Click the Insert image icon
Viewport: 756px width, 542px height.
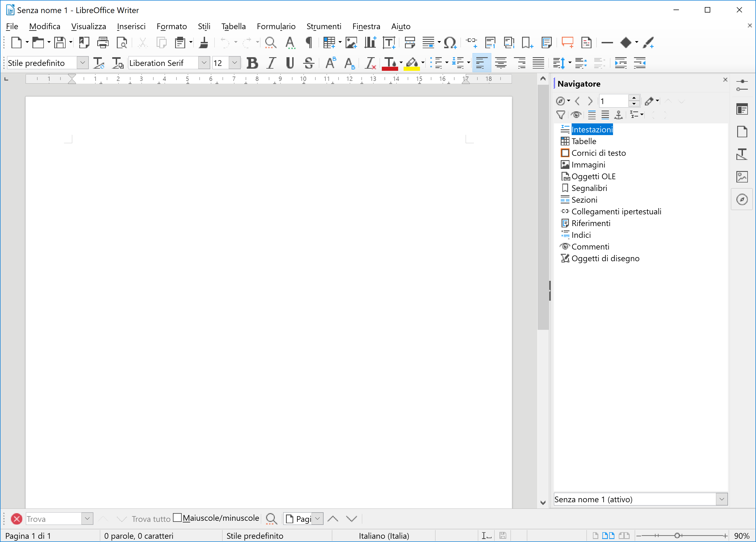(x=351, y=43)
